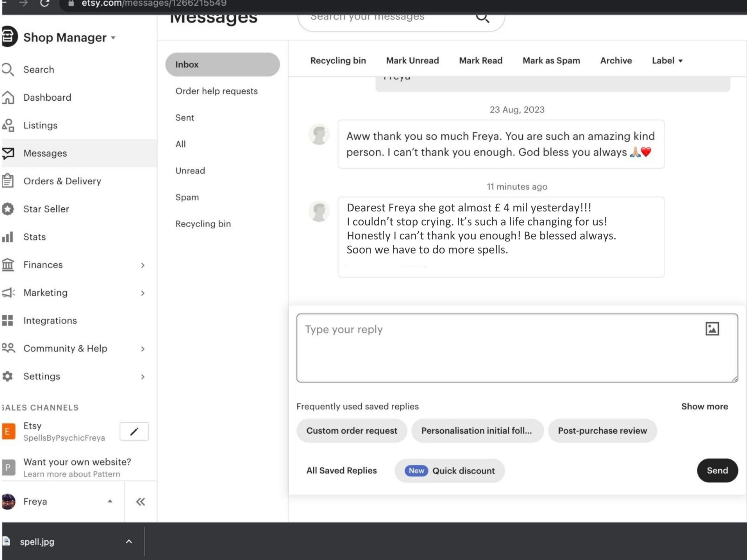Select the Unread messages folder
The image size is (747, 560).
(190, 171)
